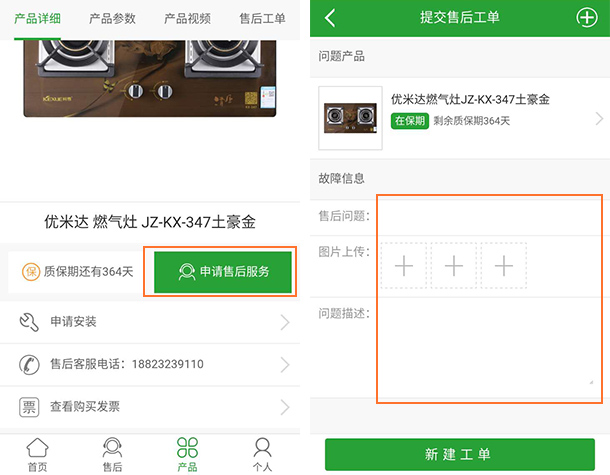Tap the 故障信息 section header
610x475 pixels.
(x=341, y=179)
